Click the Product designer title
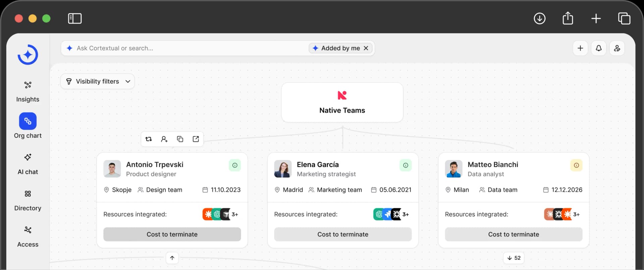 (151, 174)
